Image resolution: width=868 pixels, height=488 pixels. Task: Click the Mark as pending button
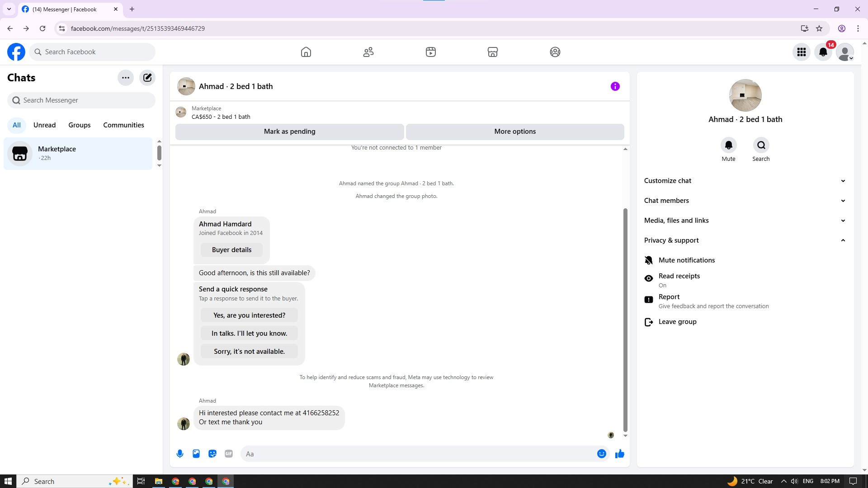coord(289,131)
